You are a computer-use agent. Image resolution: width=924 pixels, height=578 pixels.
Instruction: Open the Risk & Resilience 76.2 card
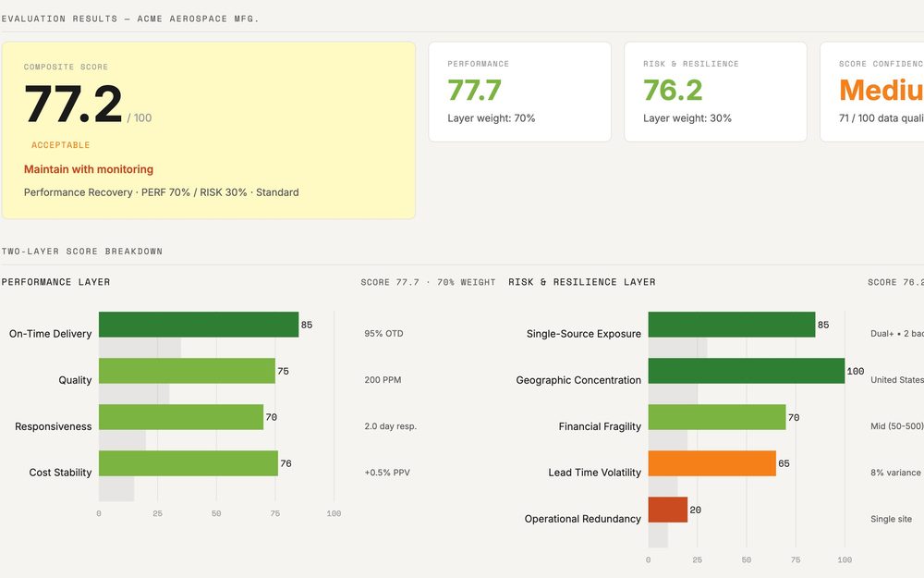click(x=715, y=92)
